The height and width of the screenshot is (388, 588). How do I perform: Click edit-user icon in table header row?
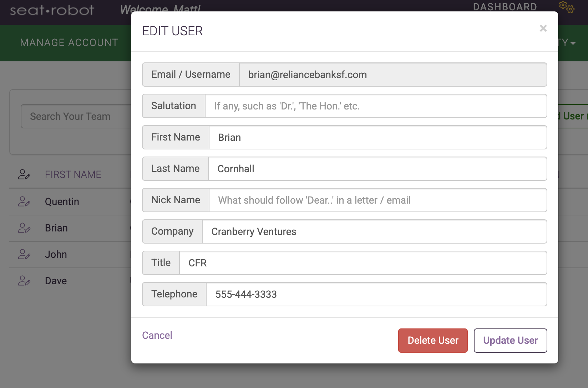pos(24,174)
